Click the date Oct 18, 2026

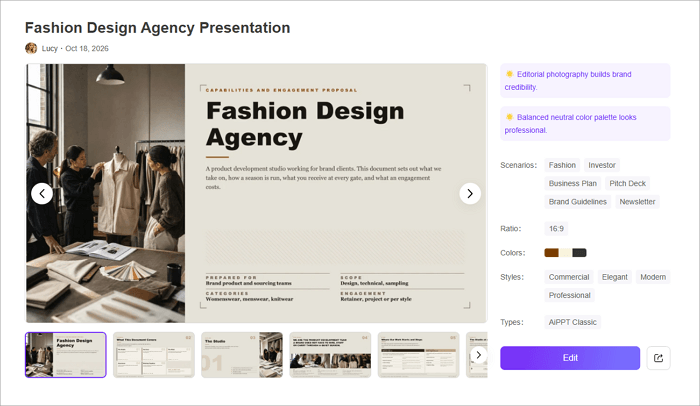pyautogui.click(x=87, y=48)
